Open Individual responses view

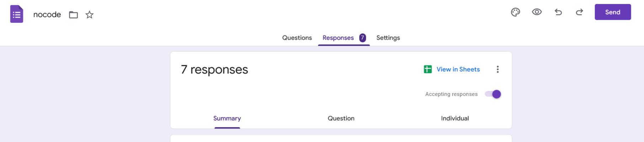[x=455, y=118]
